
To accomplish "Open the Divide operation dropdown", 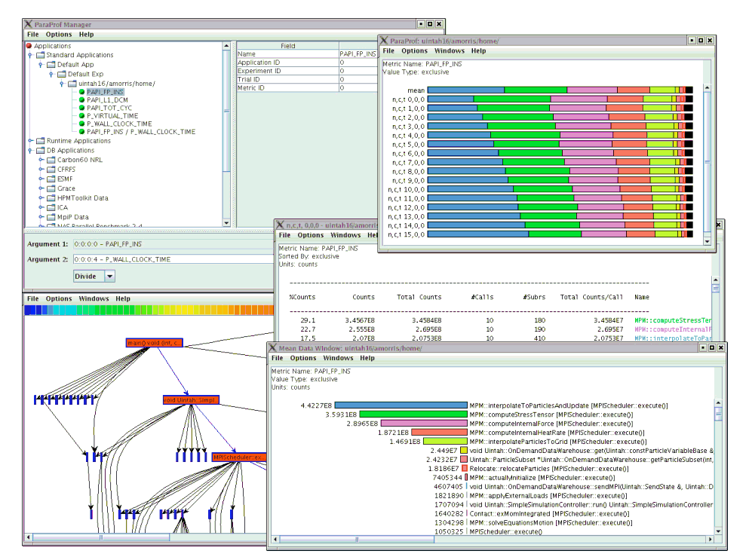I will click(x=109, y=277).
